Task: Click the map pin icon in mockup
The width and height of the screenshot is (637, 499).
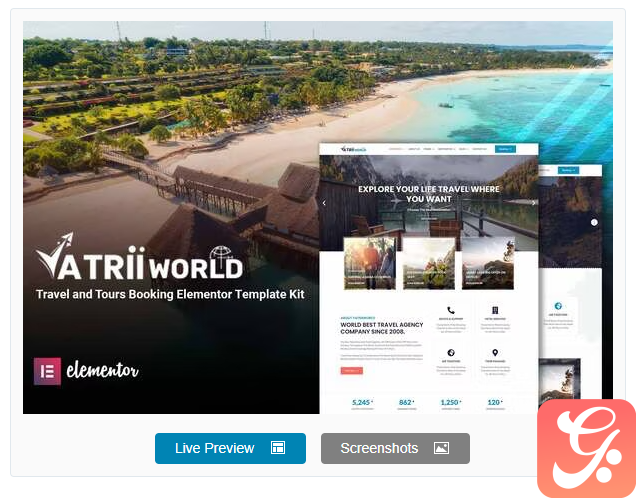Action: (495, 353)
